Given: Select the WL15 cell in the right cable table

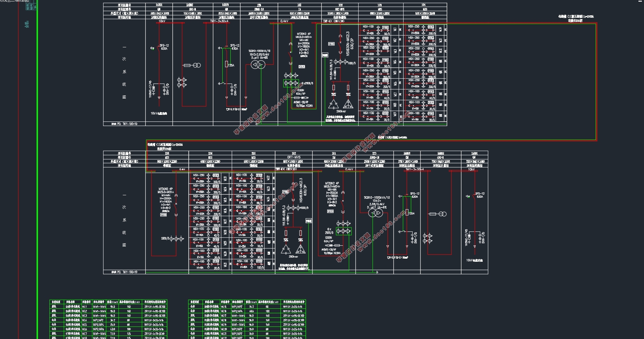Looking at the screenshot, I should 225,307.
